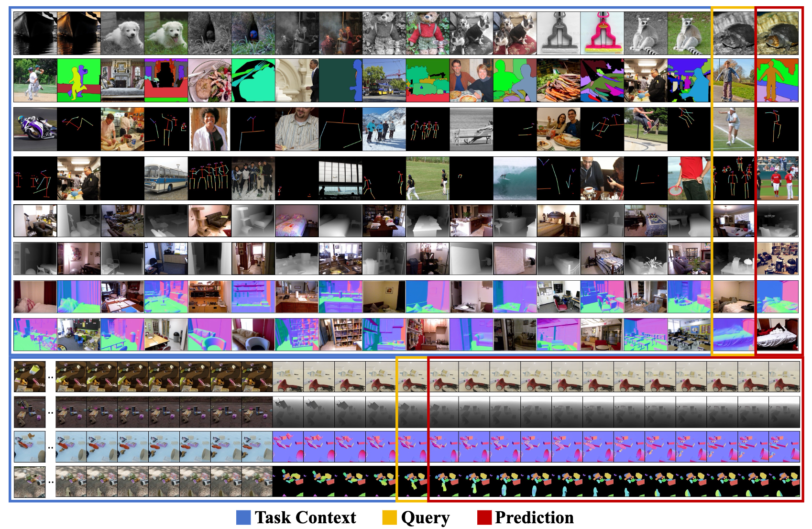Click the pink and yellow colorized object image
The height and width of the screenshot is (529, 812).
point(602,33)
